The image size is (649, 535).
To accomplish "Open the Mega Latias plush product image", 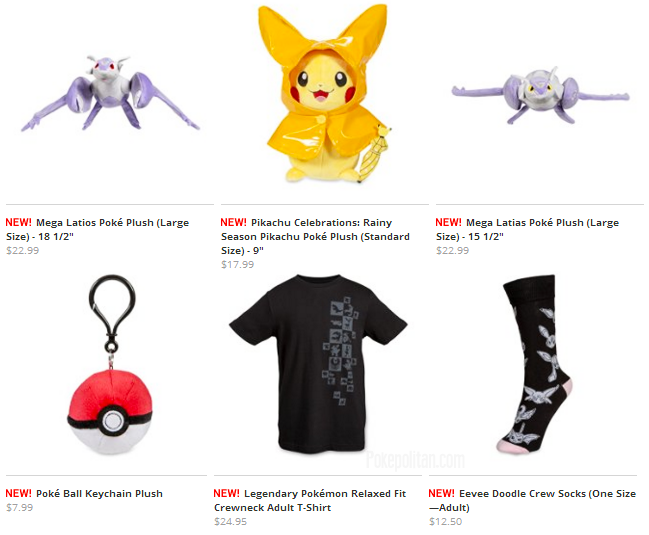I will (541, 94).
